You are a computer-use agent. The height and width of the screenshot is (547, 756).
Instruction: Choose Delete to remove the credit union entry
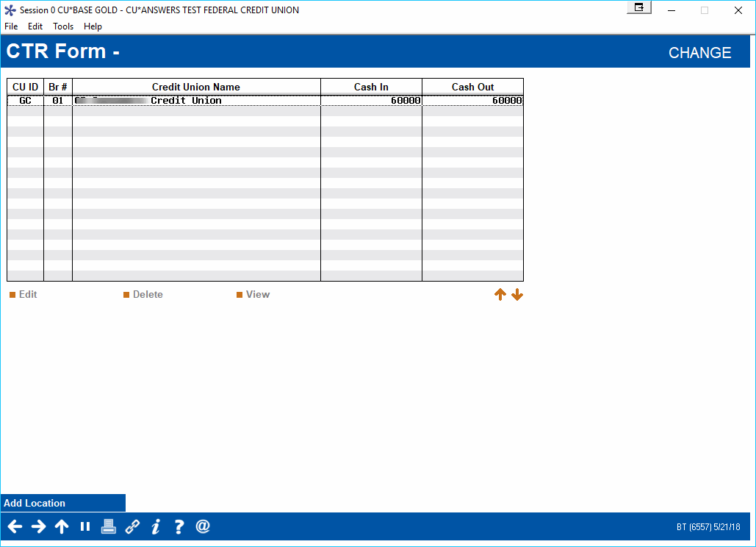click(x=143, y=294)
